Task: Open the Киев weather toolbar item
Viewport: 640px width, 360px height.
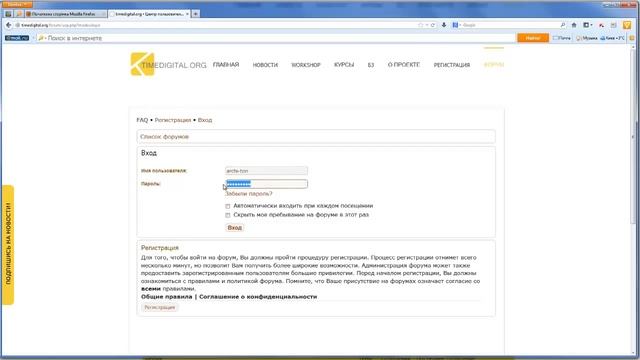Action: tap(612, 38)
